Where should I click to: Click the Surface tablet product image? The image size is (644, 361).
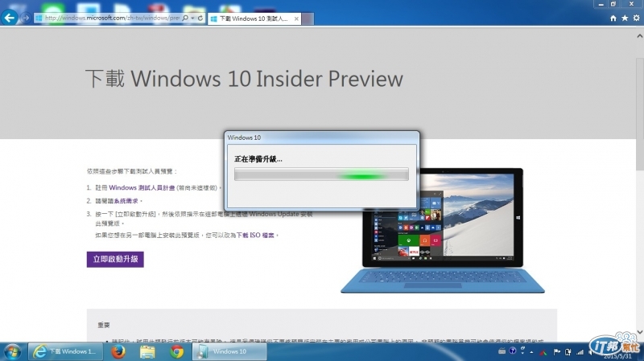pyautogui.click(x=443, y=230)
